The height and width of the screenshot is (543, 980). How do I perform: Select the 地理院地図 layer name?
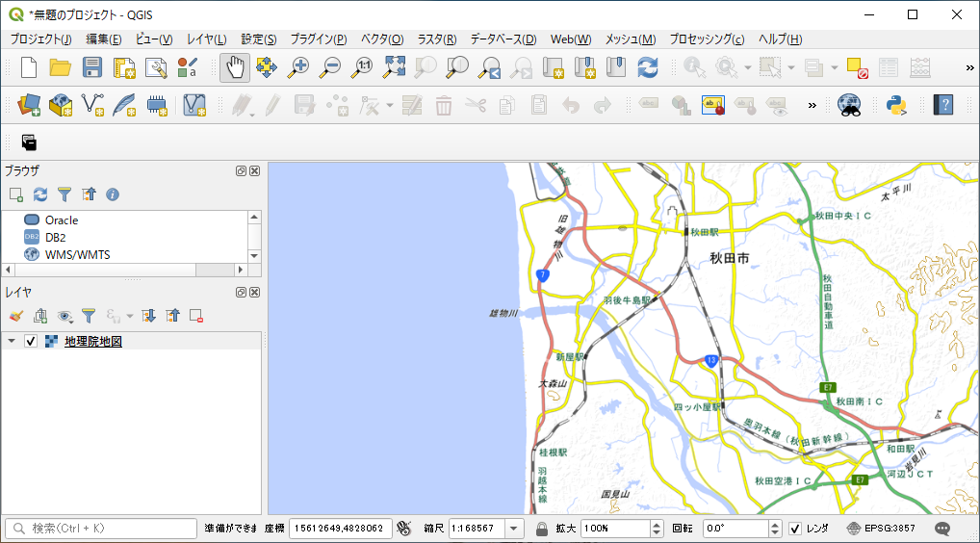click(x=93, y=341)
